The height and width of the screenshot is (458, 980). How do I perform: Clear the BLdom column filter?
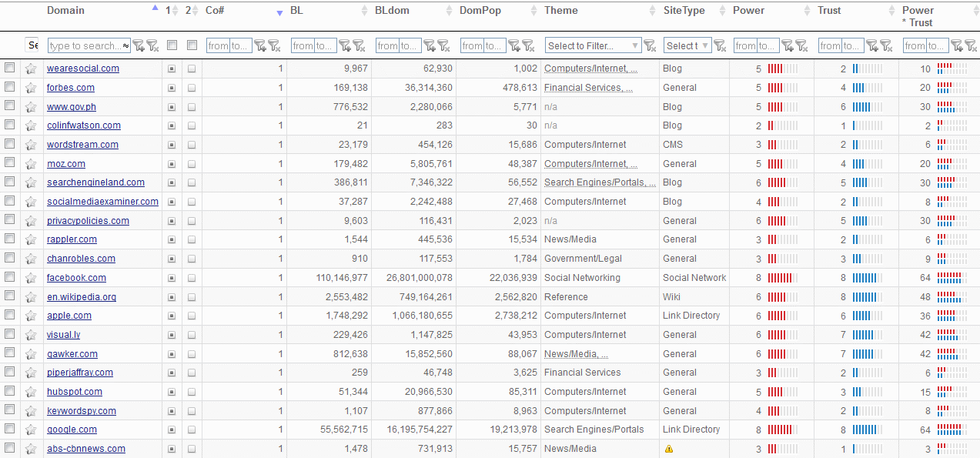(443, 46)
